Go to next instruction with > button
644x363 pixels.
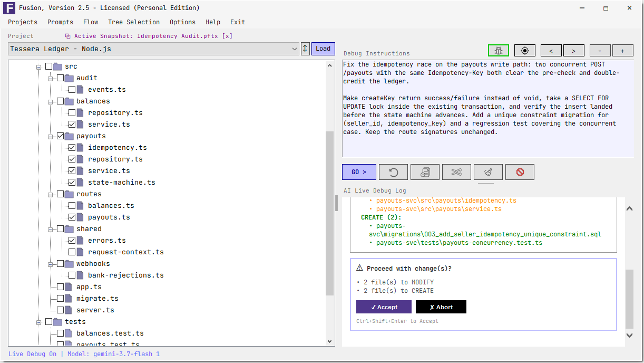pos(573,51)
